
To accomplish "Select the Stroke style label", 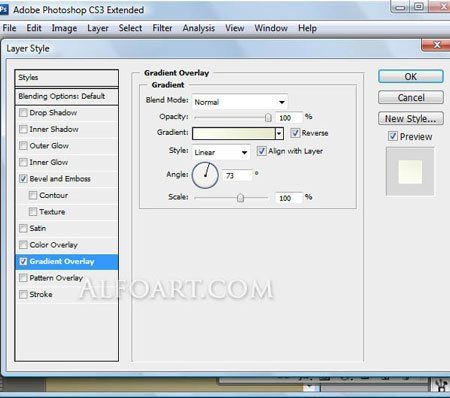I will 41,294.
